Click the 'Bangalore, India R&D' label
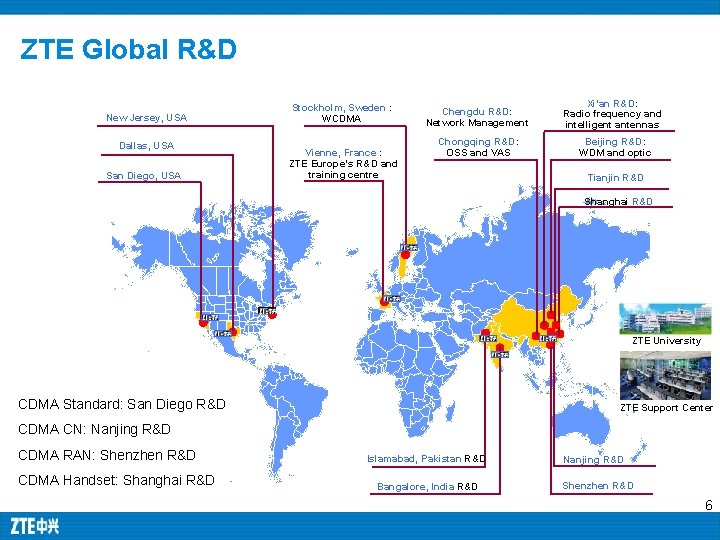720x540 pixels. click(x=427, y=487)
